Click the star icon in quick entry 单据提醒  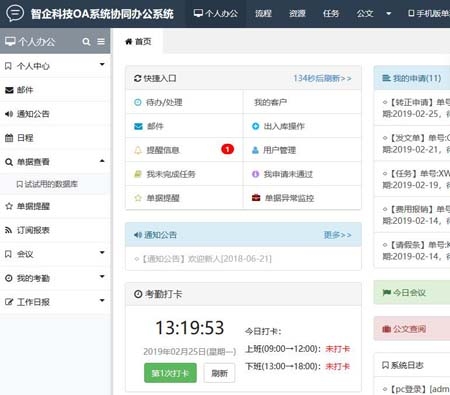tap(138, 198)
